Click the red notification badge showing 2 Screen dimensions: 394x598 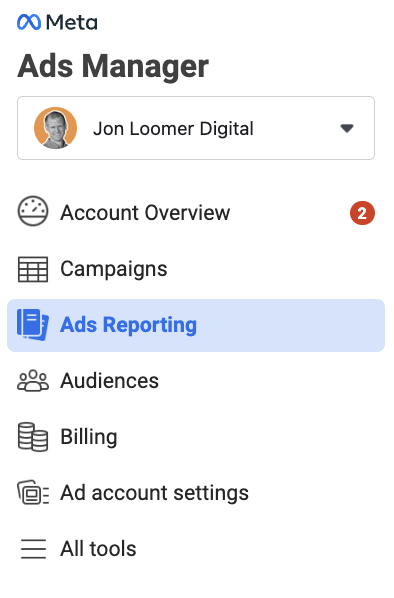coord(362,213)
